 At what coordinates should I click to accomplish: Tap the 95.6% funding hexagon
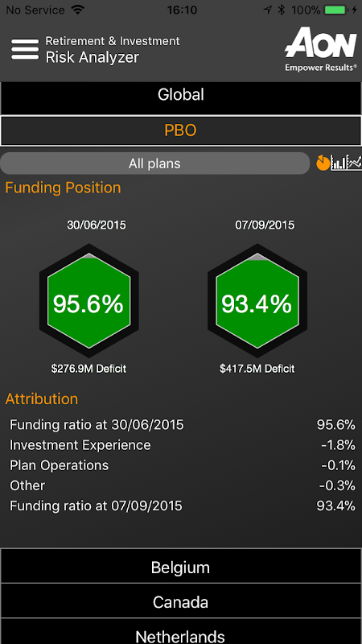click(88, 300)
